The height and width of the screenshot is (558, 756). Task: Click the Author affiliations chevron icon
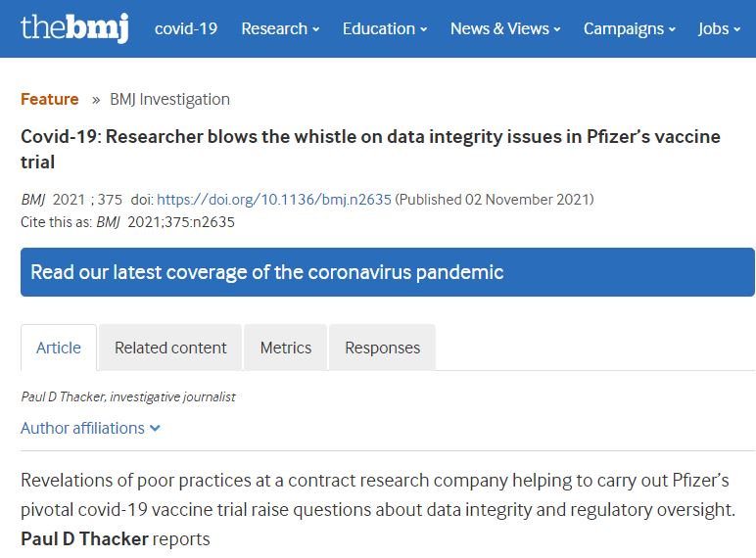(156, 428)
